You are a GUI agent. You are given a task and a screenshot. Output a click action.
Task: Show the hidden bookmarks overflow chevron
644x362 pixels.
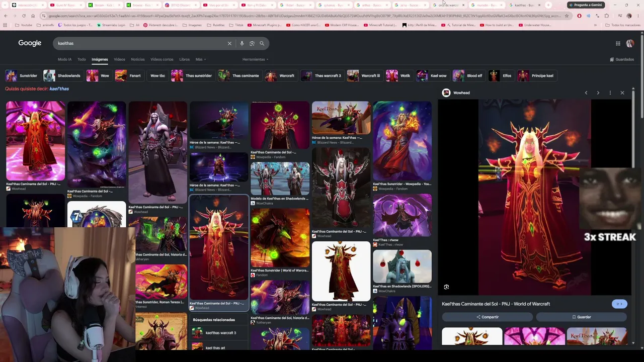tap(595, 25)
